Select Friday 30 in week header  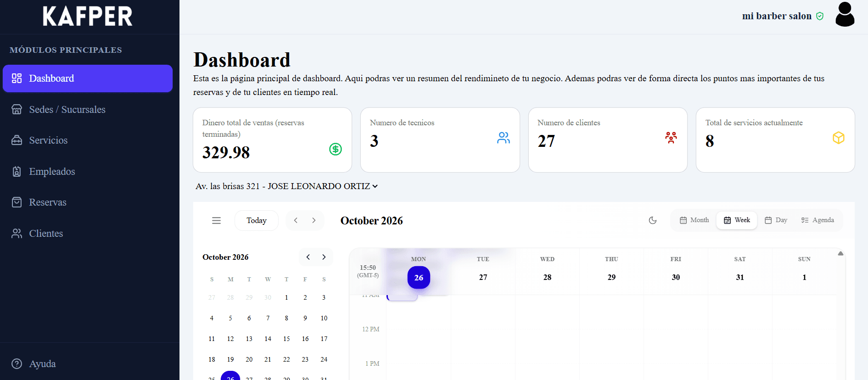point(676,277)
